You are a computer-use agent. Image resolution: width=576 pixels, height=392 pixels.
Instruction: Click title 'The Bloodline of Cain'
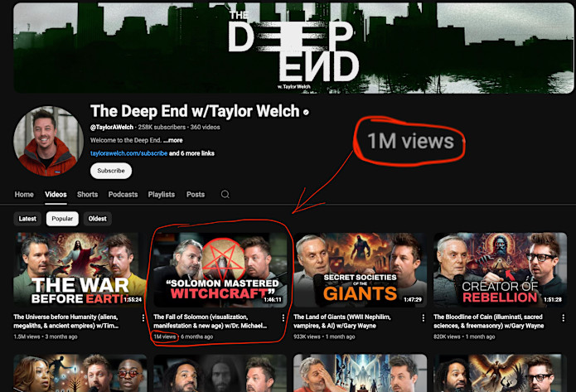(x=489, y=321)
